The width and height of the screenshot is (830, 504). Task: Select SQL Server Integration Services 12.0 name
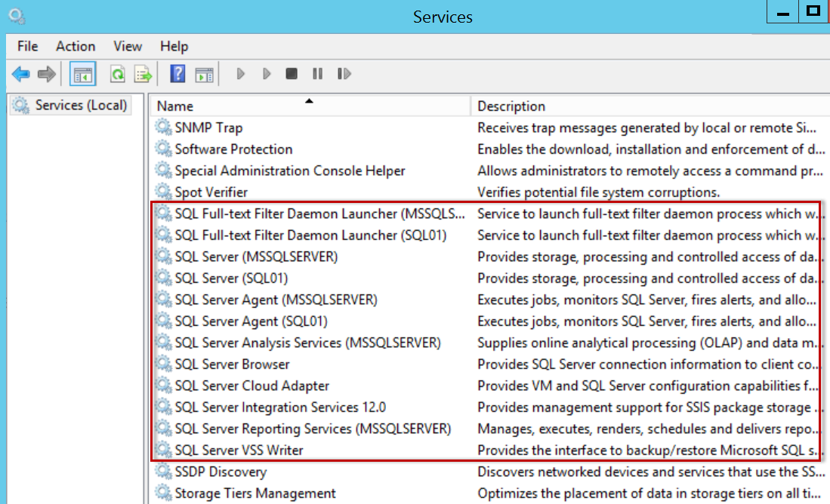point(280,407)
